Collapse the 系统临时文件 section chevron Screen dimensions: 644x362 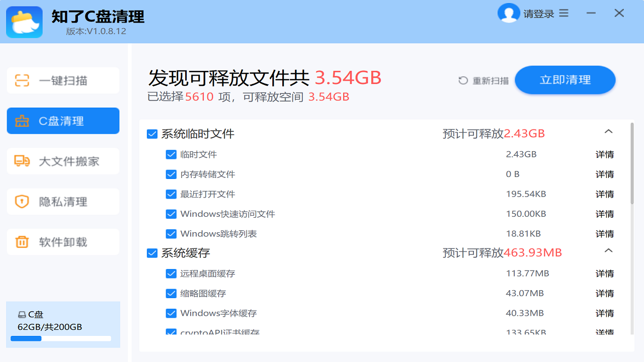(x=608, y=130)
